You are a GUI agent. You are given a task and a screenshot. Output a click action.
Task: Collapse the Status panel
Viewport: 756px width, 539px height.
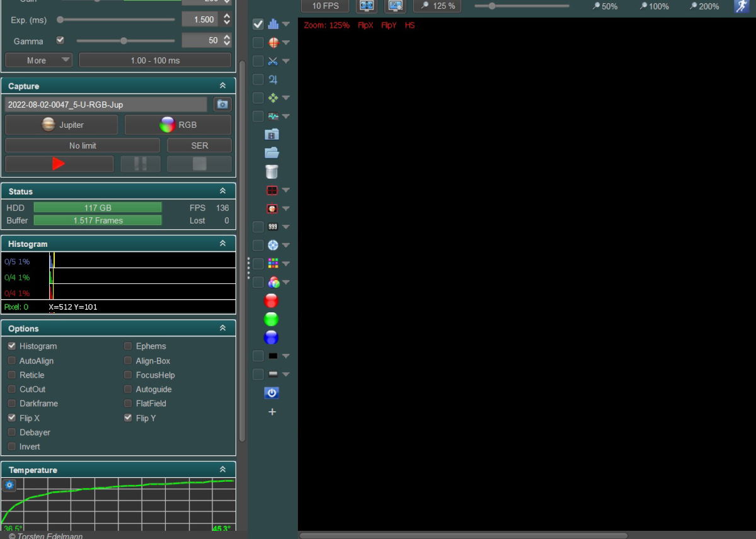point(222,191)
